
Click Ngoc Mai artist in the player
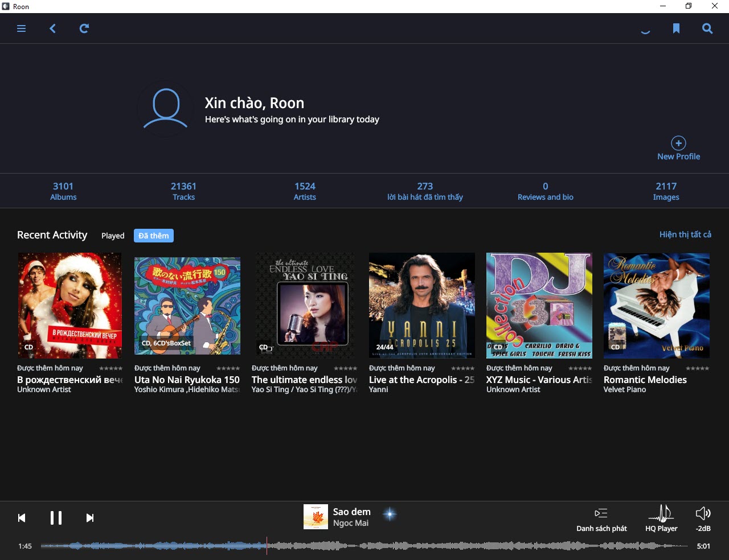[x=351, y=523]
